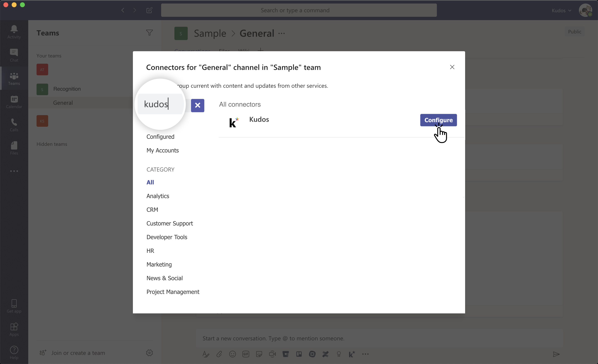Open manage teams gear icon
598x364 pixels.
click(x=149, y=353)
